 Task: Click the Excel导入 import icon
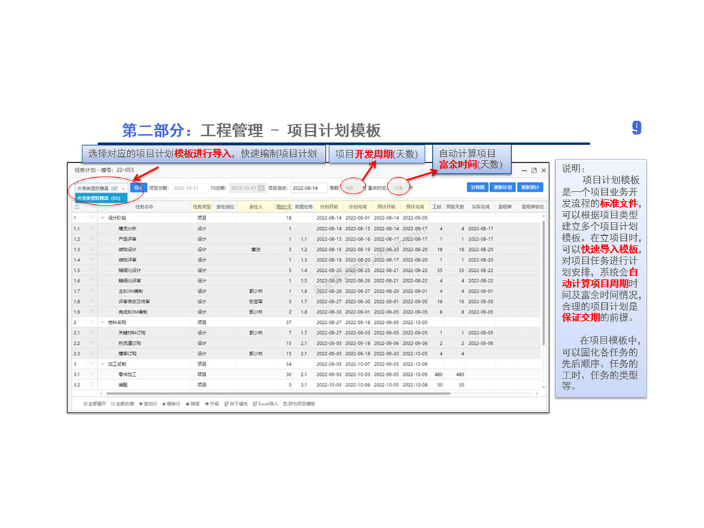point(255,404)
